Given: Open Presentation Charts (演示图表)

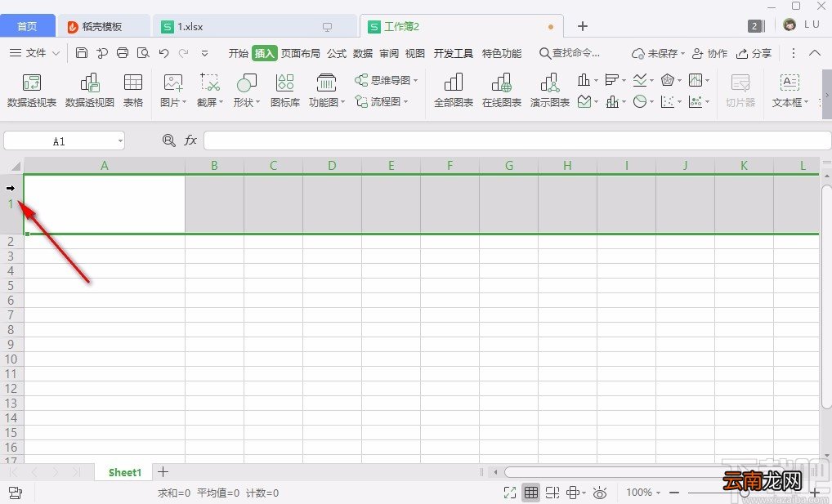Looking at the screenshot, I should (x=550, y=91).
